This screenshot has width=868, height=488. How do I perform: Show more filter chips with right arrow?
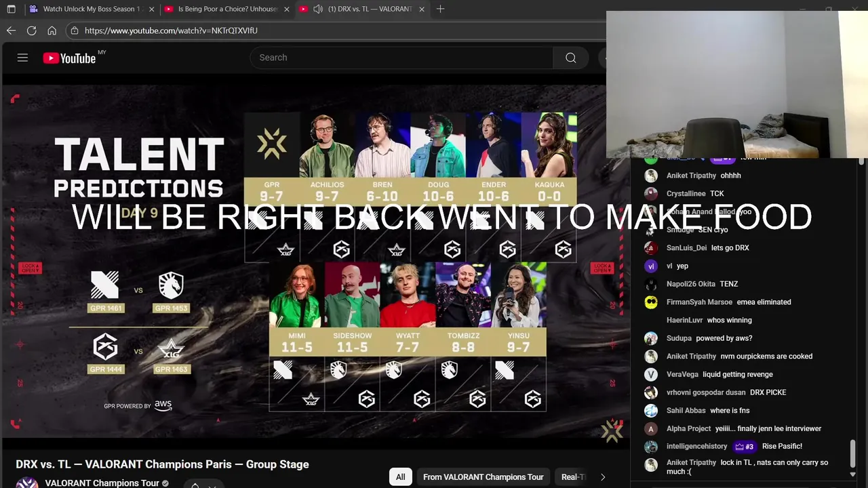(602, 477)
